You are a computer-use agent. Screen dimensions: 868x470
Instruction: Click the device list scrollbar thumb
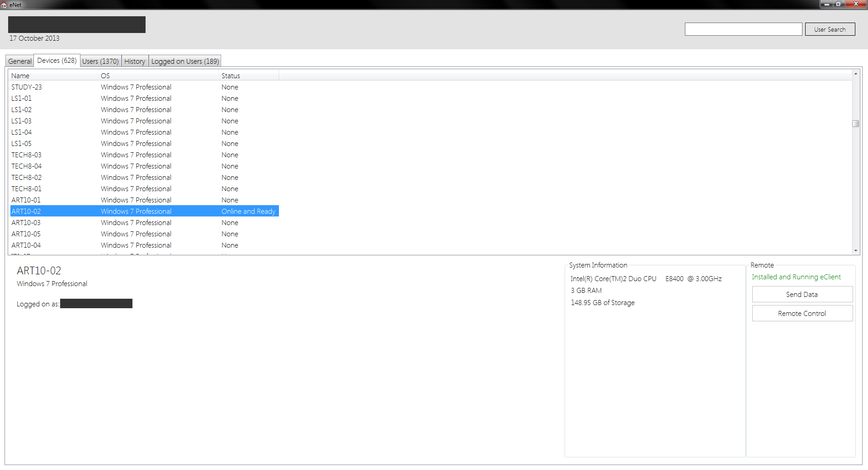(855, 124)
